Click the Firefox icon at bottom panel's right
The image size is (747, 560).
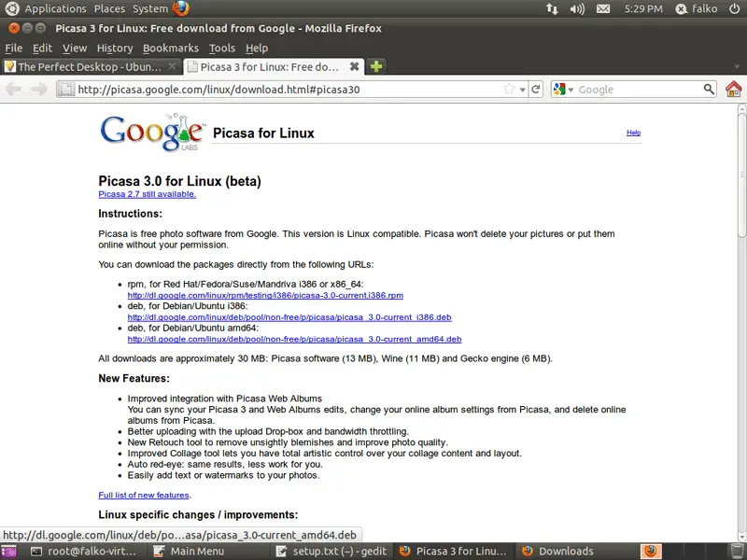tap(650, 551)
